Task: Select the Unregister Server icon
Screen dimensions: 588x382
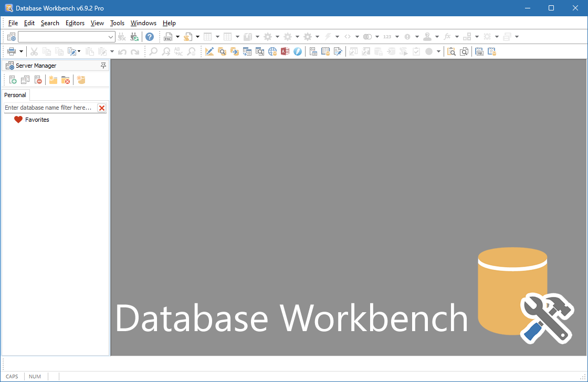Action: [x=38, y=79]
